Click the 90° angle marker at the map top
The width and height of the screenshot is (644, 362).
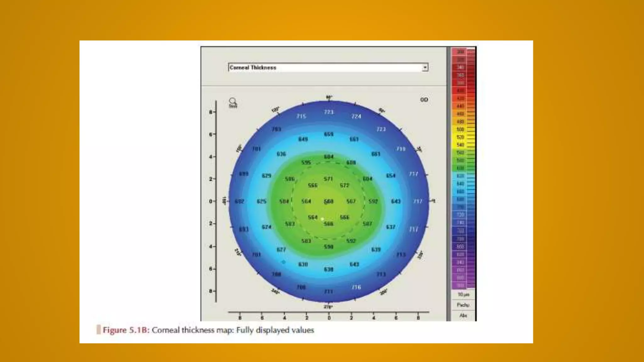[329, 97]
